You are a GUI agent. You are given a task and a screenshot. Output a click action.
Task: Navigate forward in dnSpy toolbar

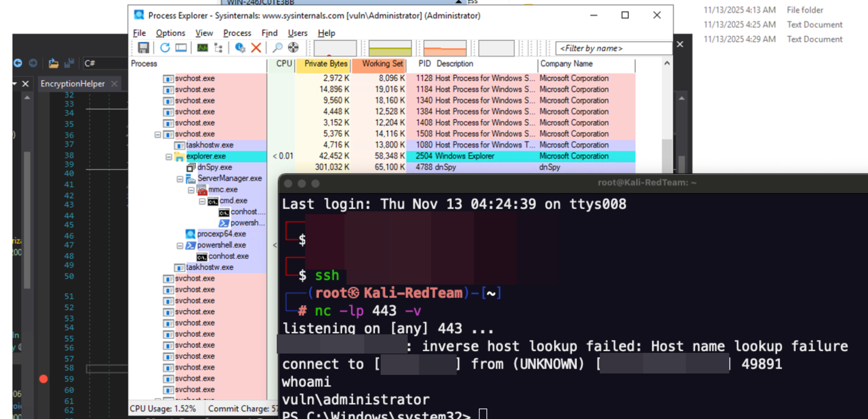[33, 63]
